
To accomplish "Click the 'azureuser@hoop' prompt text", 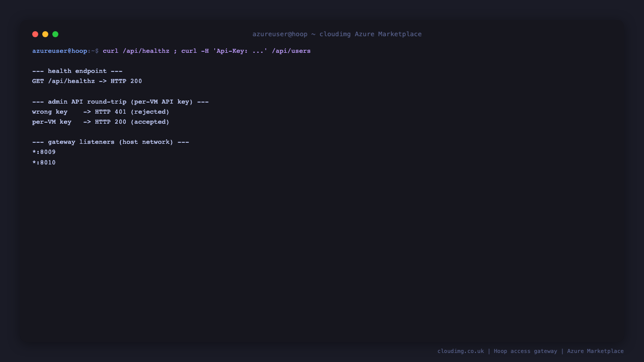I will (59, 51).
